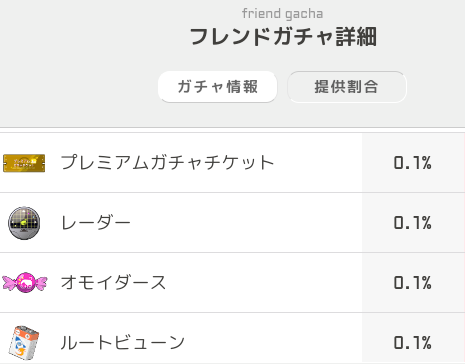Click the battery-shaped ルートビューン icon
465x364 pixels.
tap(24, 343)
